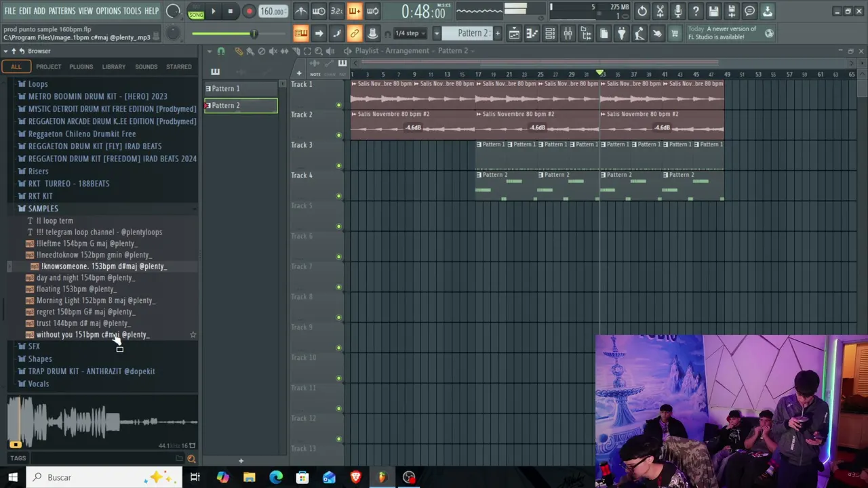Image resolution: width=868 pixels, height=488 pixels.
Task: Start playback with the play button
Action: [213, 11]
